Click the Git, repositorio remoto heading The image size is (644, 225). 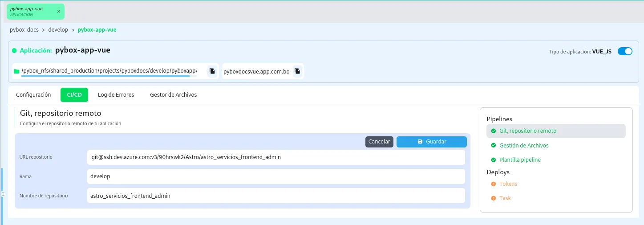(x=61, y=113)
